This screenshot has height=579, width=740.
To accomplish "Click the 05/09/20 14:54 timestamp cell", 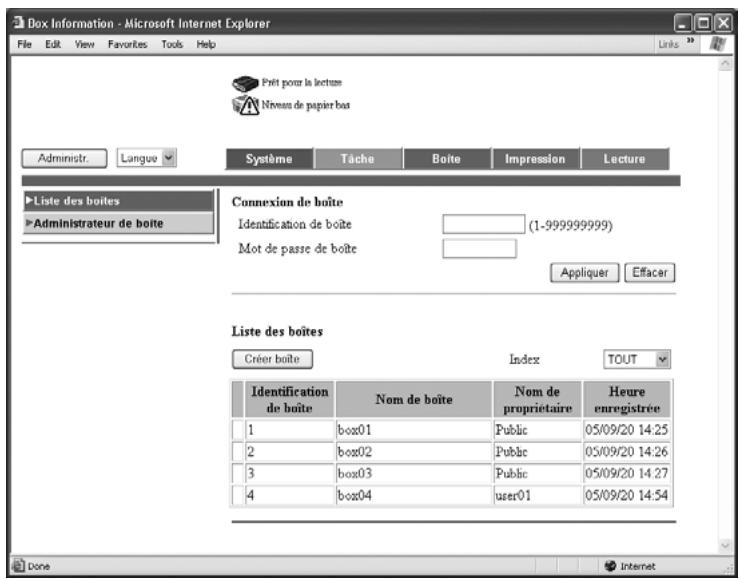I will 627,495.
